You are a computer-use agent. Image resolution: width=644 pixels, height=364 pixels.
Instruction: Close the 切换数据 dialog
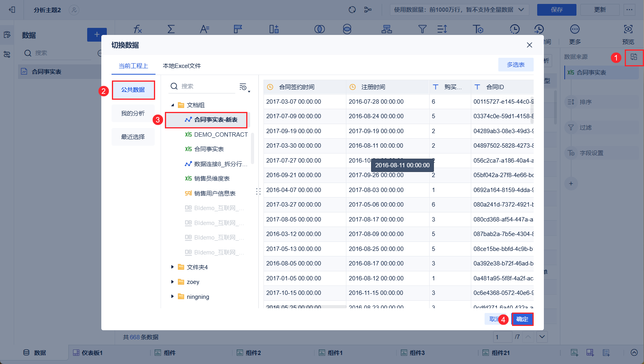click(x=529, y=45)
